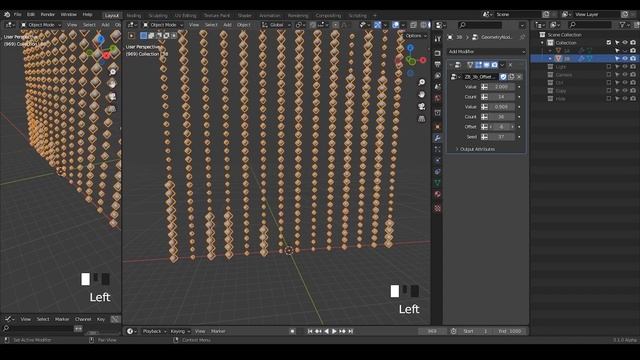Open the Keying dropdown in timeline
Image resolution: width=640 pixels, height=360 pixels.
180,331
